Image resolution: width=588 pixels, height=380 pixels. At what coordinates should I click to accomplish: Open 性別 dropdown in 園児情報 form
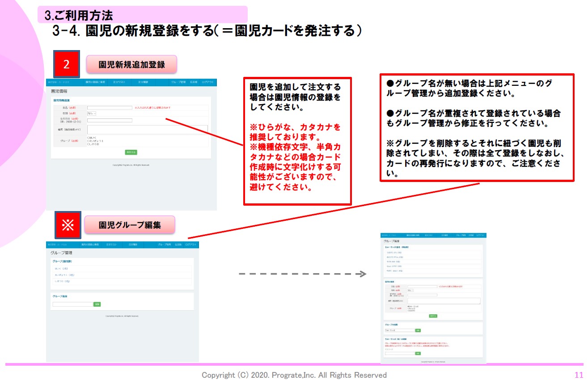[x=92, y=114]
